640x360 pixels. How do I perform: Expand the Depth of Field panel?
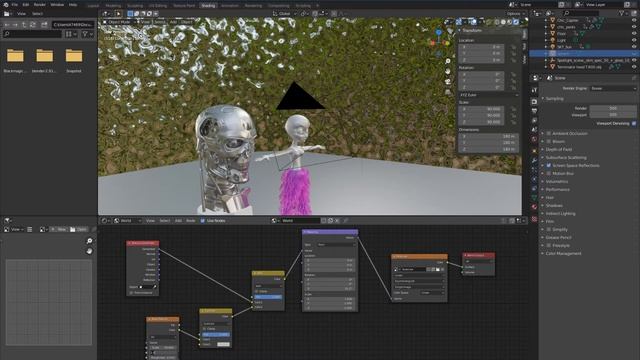click(559, 149)
